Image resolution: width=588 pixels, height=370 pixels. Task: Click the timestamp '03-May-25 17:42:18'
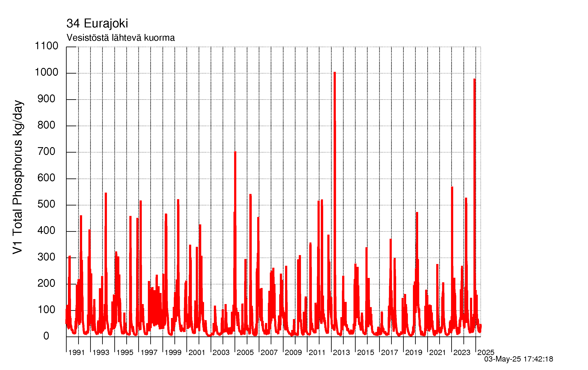[519, 359]
